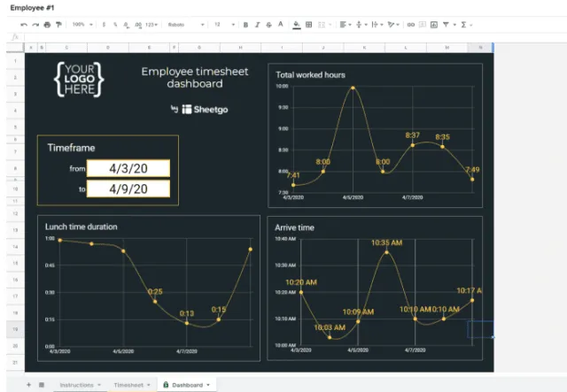Open the 100% zoom dropdown
Image resolution: width=567 pixels, height=392 pixels.
tap(82, 25)
